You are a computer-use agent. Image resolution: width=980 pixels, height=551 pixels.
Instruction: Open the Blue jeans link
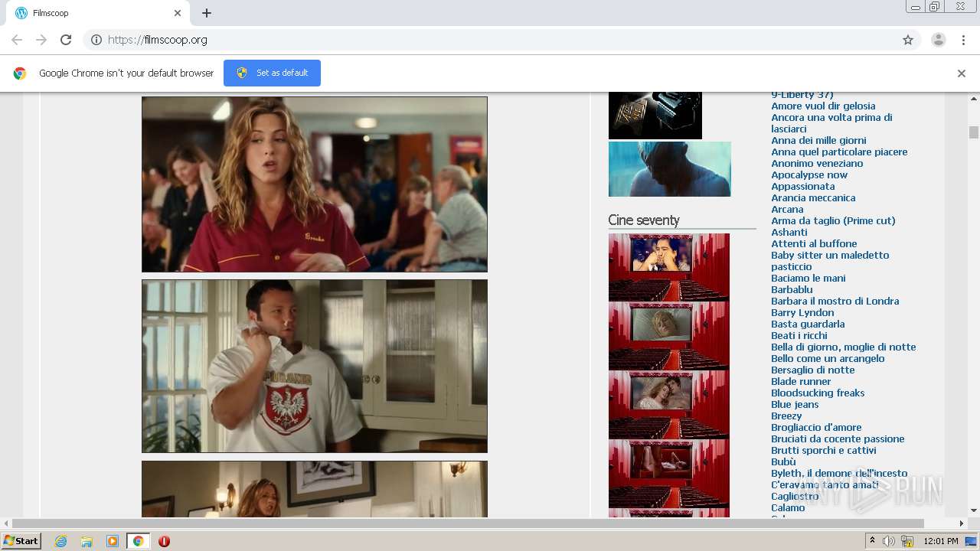[x=795, y=405]
